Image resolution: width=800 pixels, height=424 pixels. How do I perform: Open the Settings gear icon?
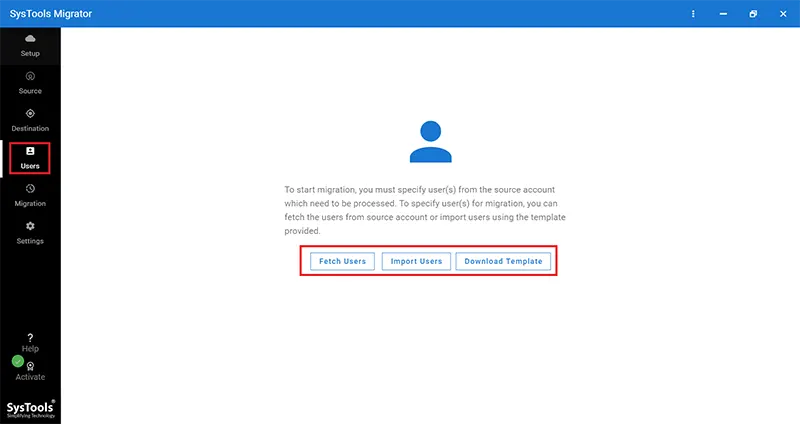click(x=30, y=226)
